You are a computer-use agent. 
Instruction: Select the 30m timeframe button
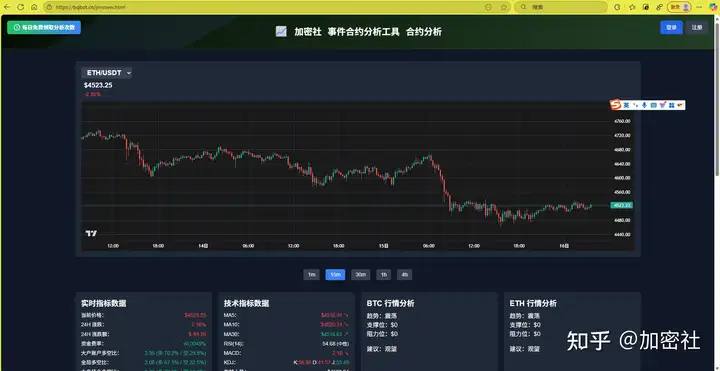tap(360, 275)
